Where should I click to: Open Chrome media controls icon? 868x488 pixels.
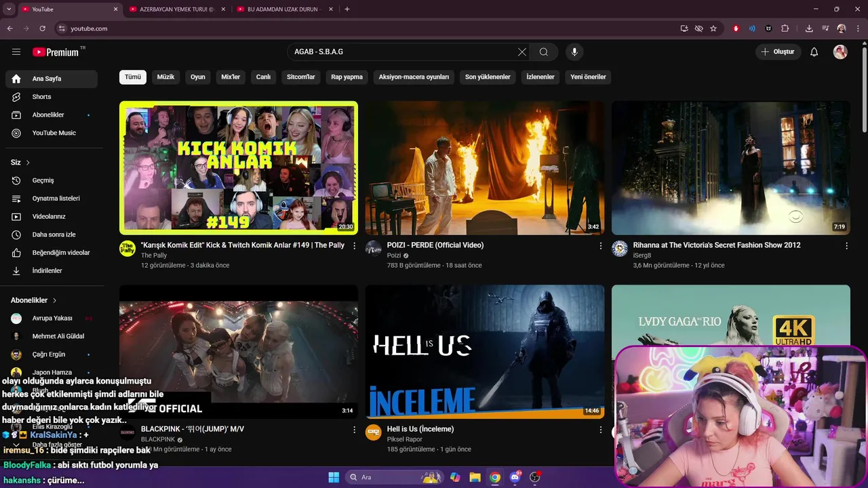tap(825, 28)
